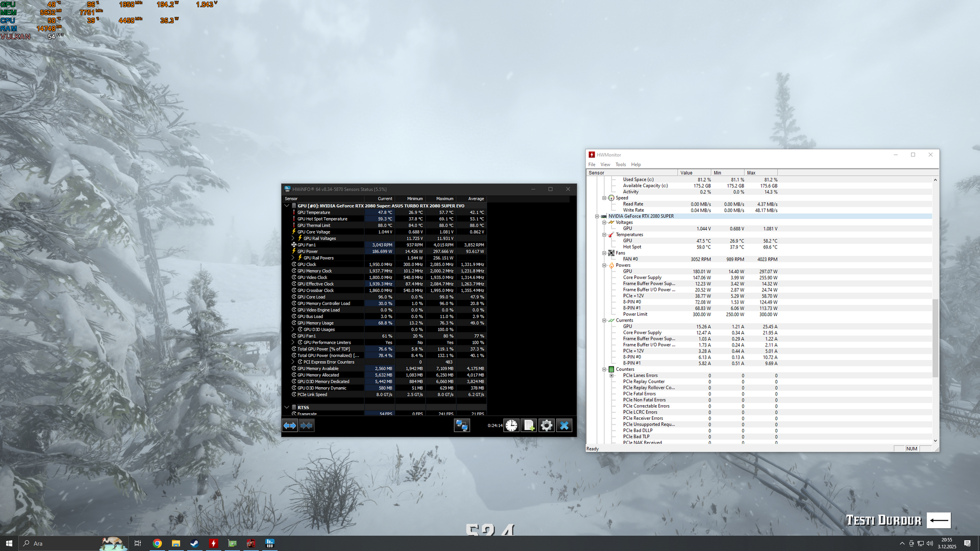Open the View menu in HWMonitor

click(605, 164)
